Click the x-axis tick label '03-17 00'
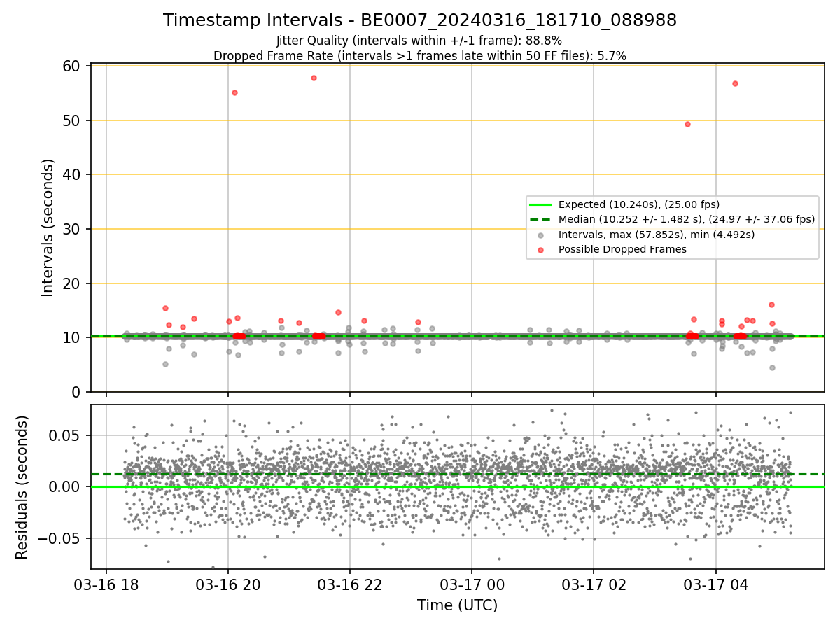The height and width of the screenshot is (630, 840). click(472, 585)
